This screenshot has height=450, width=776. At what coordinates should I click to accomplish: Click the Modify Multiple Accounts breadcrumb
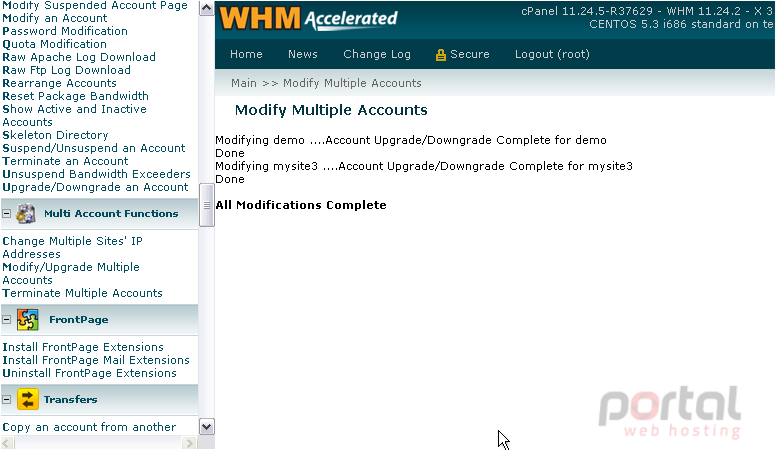click(352, 83)
